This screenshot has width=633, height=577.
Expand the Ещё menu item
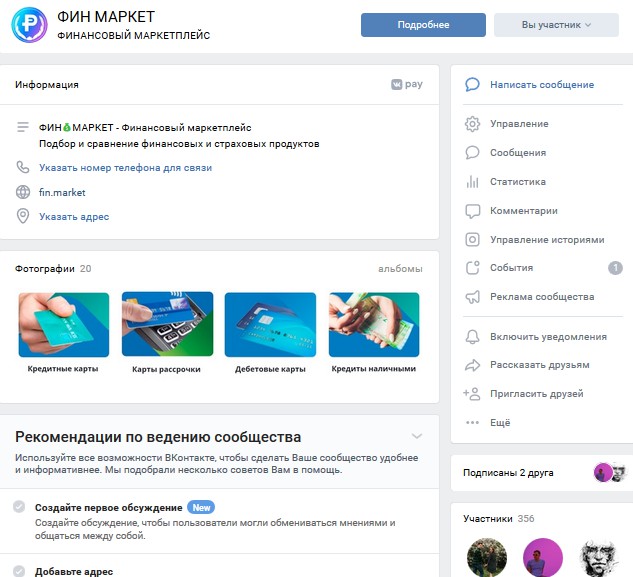click(x=500, y=422)
